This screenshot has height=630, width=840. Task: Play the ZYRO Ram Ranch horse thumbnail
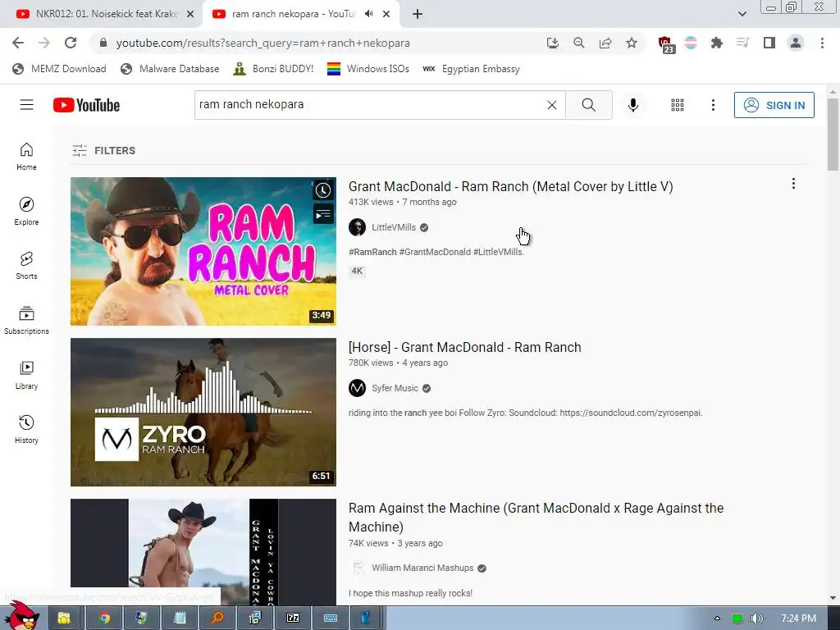203,412
